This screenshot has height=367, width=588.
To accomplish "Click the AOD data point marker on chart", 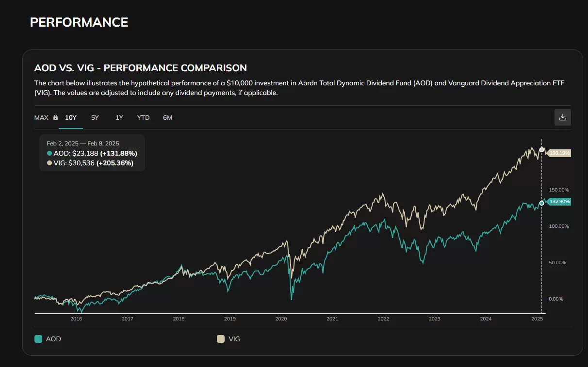I will click(x=541, y=203).
